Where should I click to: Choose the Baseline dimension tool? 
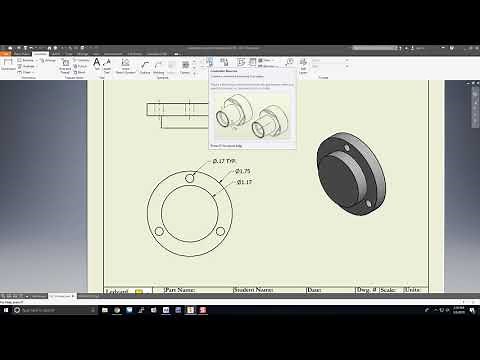(x=26, y=60)
